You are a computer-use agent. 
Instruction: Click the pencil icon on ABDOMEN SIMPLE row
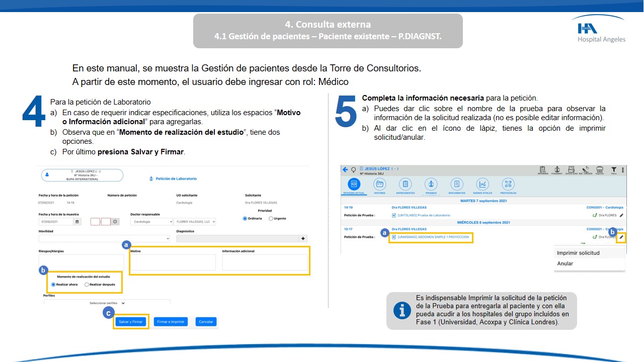[621, 237]
